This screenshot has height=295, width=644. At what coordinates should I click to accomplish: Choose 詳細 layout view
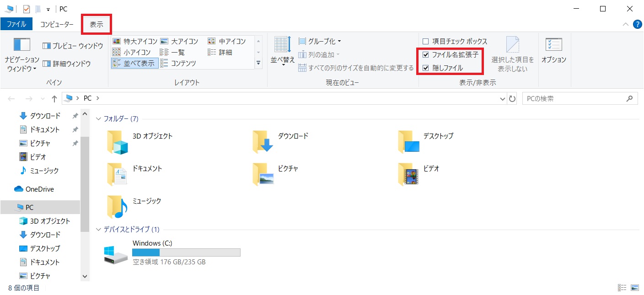212,52
